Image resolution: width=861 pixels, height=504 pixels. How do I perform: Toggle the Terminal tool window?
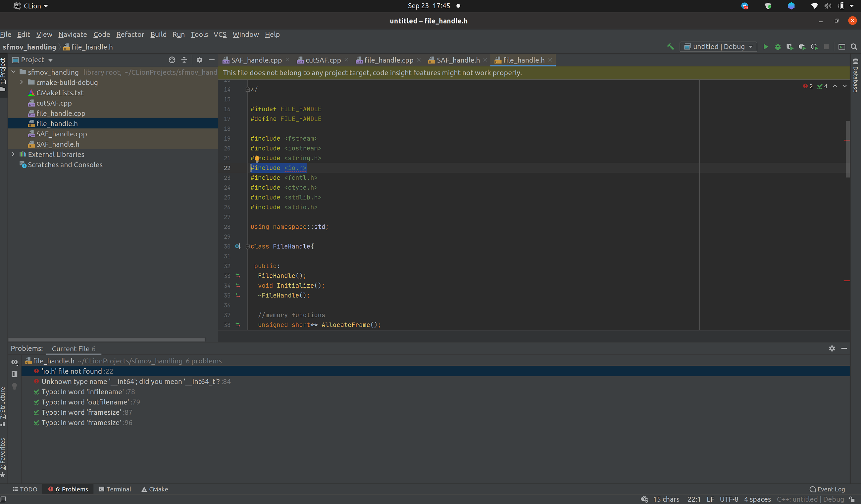click(115, 489)
